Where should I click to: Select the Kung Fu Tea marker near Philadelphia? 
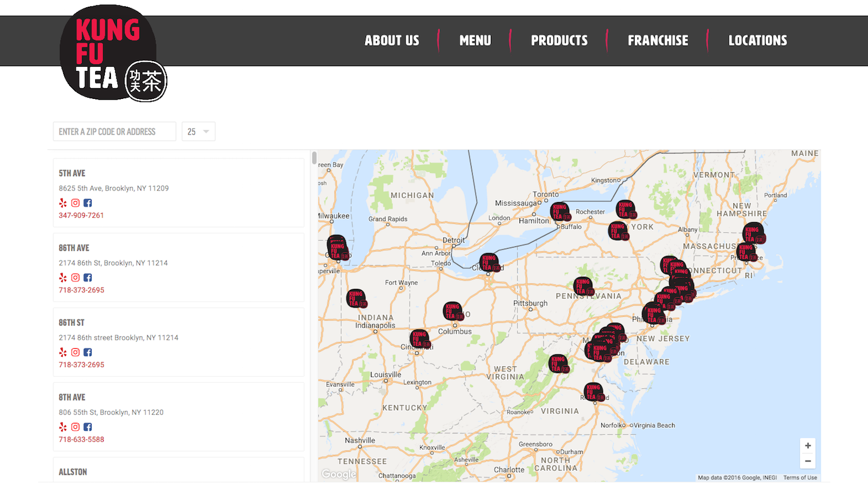(x=653, y=314)
